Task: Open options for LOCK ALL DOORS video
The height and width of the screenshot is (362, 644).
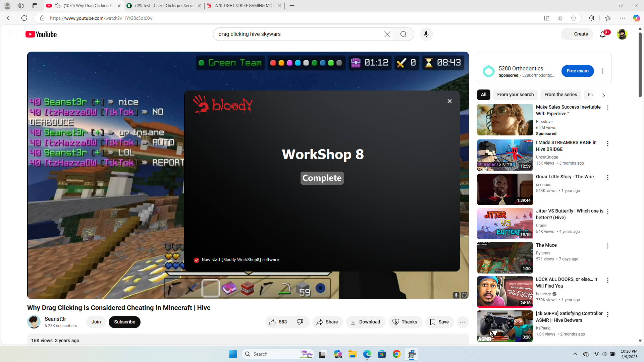Action: (x=608, y=280)
